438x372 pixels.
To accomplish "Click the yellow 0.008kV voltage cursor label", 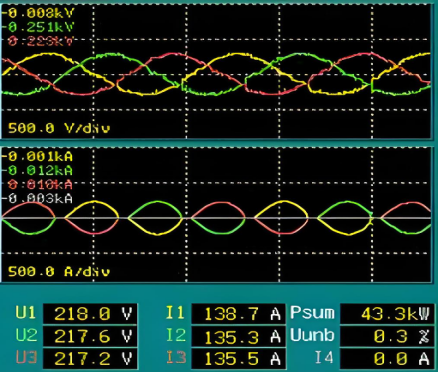I will point(40,13).
